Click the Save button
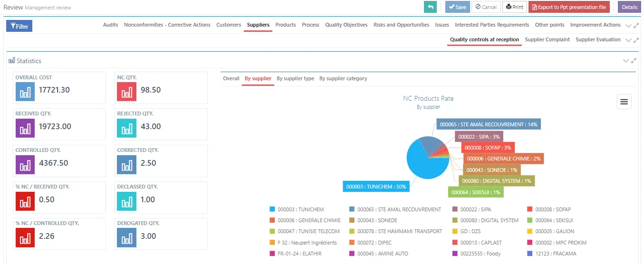 (x=457, y=7)
